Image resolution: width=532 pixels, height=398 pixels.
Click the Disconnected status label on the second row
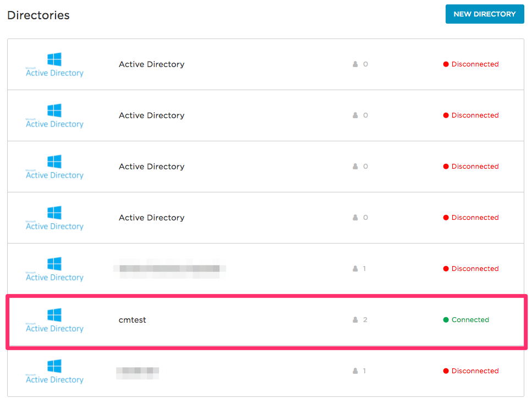pos(475,115)
